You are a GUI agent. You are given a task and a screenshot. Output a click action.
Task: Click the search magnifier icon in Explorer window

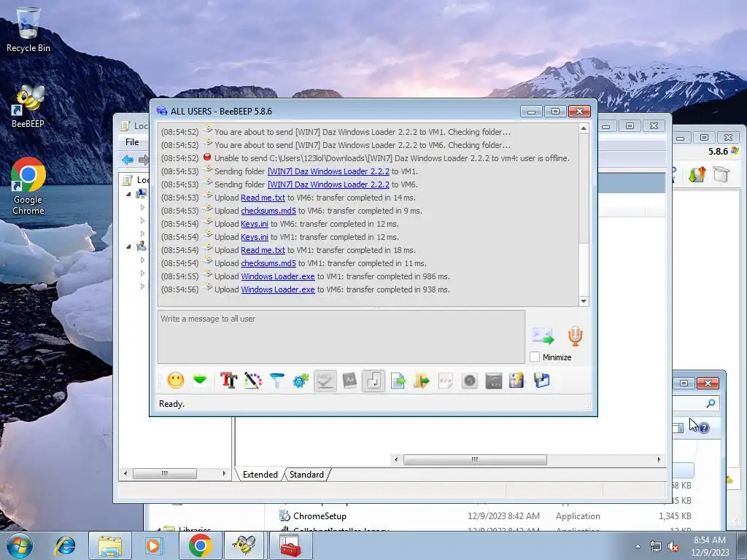pos(711,403)
